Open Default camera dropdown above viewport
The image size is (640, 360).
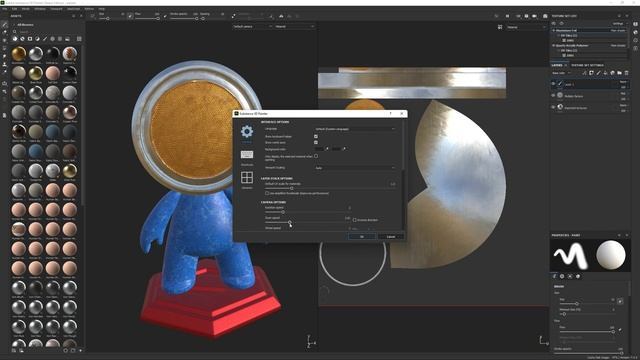point(253,27)
